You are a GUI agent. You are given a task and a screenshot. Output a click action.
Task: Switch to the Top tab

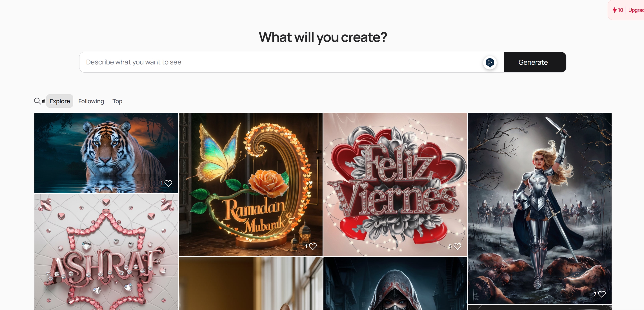(x=117, y=101)
